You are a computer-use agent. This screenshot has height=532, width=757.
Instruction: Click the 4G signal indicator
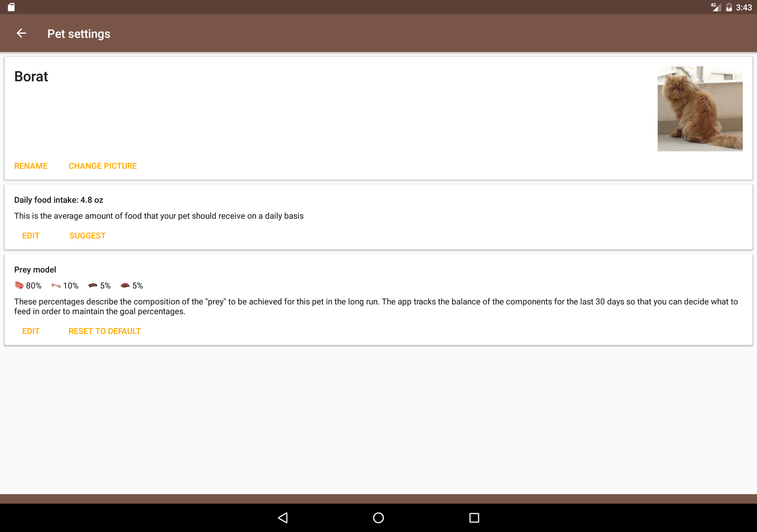click(x=716, y=7)
